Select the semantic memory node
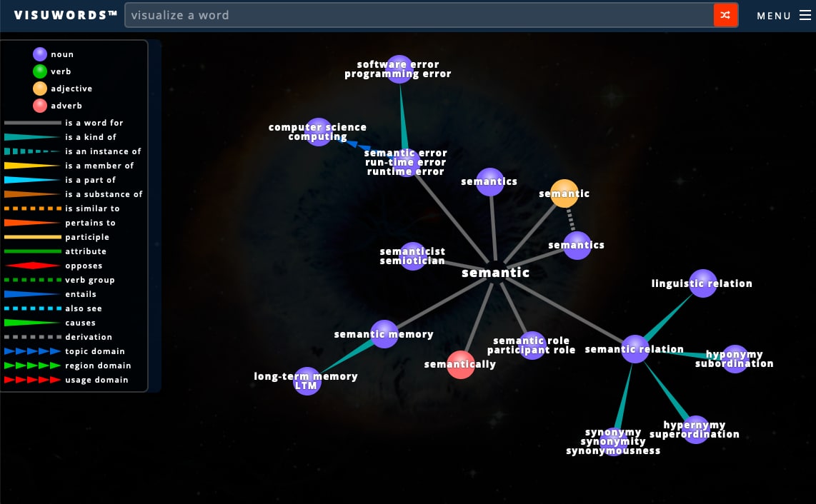 (384, 334)
